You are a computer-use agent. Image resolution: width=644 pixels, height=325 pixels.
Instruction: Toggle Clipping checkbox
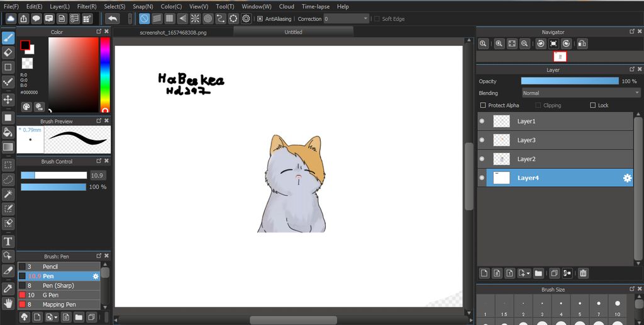538,105
